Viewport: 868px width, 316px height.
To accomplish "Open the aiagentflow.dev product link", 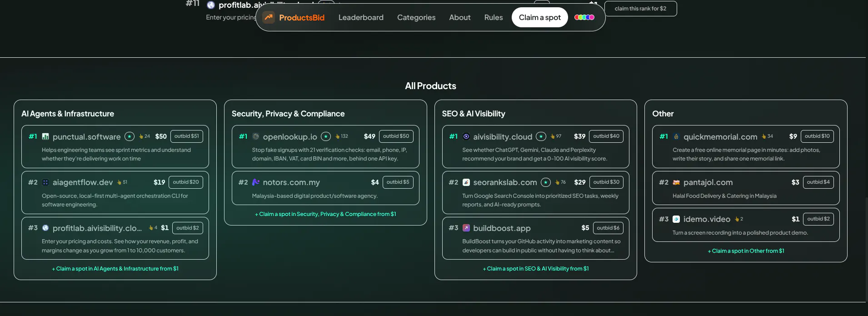I will point(83,182).
